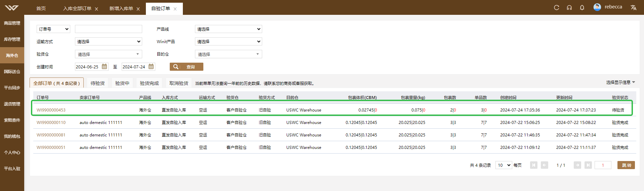Go to first page pagination button
The height and width of the screenshot is (191, 644).
(x=534, y=165)
